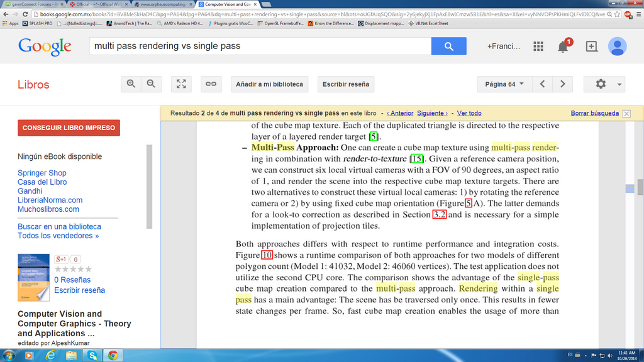
Task: Open Casa del Libro link
Action: point(42,182)
